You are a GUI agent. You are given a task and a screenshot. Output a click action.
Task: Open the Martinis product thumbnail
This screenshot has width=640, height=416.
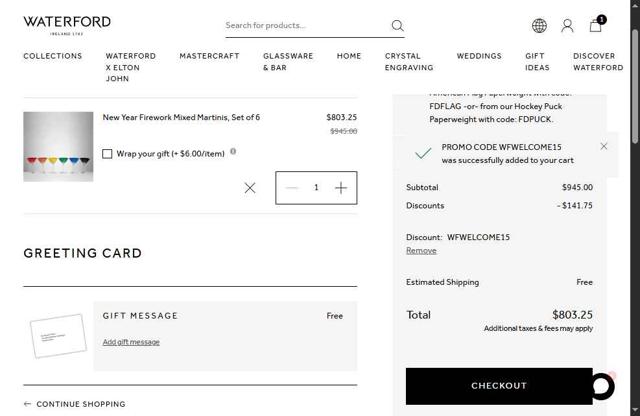pos(58,146)
